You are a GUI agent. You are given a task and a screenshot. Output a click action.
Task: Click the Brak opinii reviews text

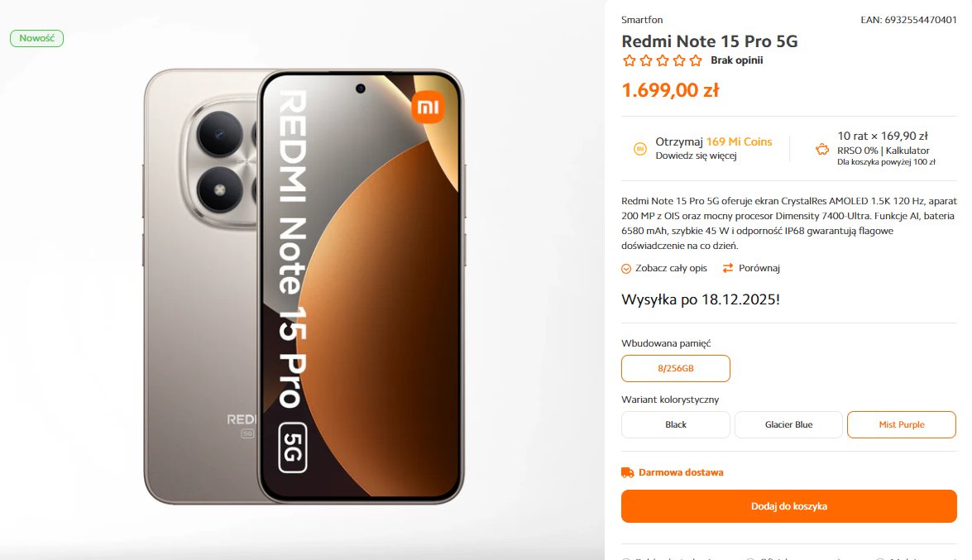point(736,60)
